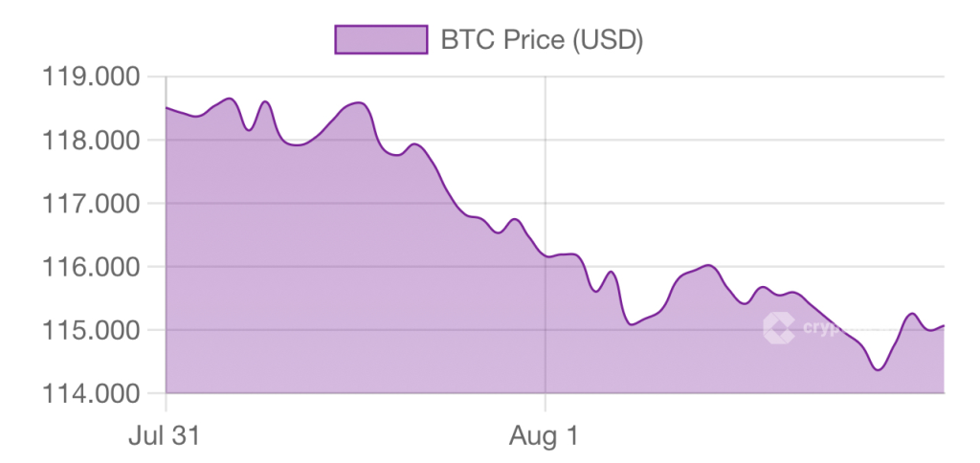Click the watermark logo icon on chart

[x=778, y=327]
